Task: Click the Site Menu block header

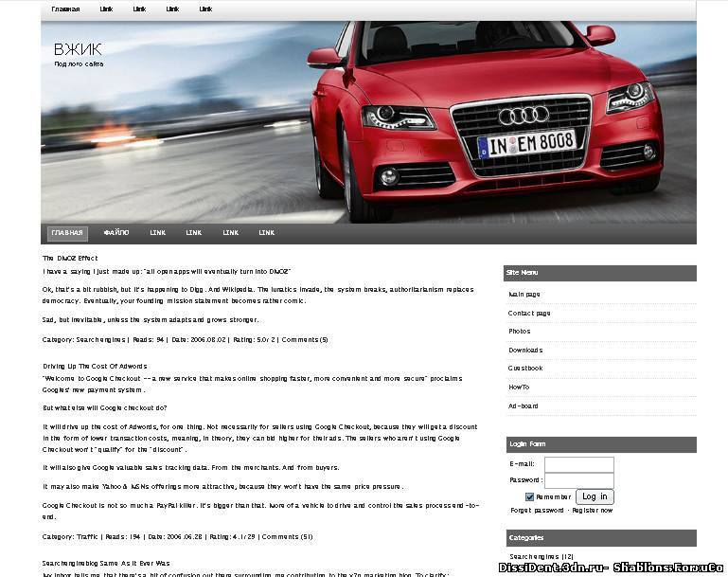Action: tap(600, 273)
